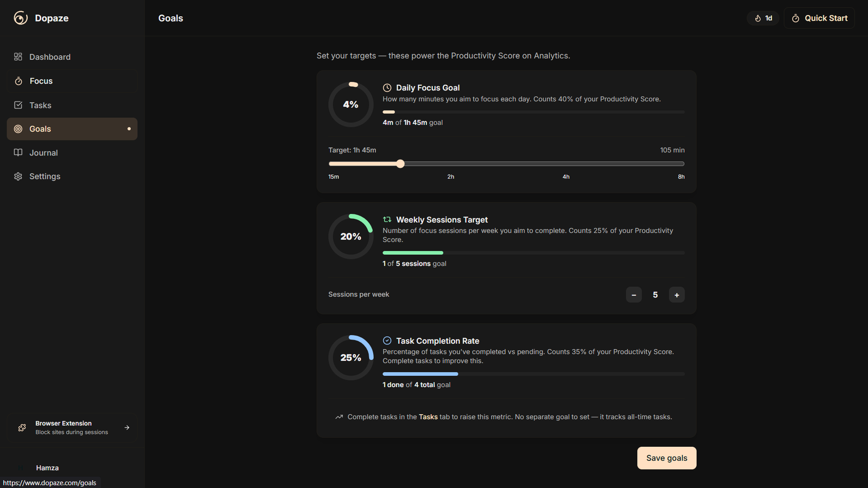Switch to the Journal page

coord(43,153)
